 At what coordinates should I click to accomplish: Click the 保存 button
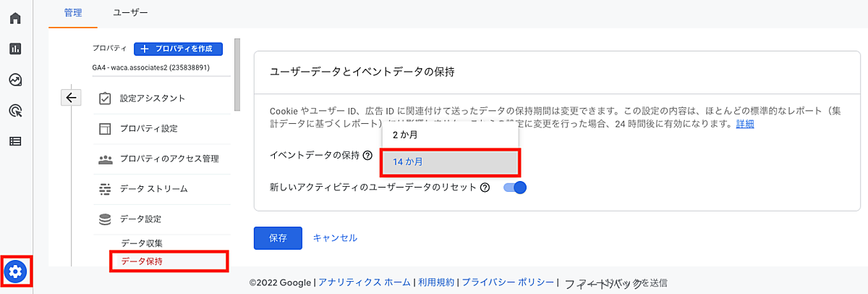tap(278, 238)
